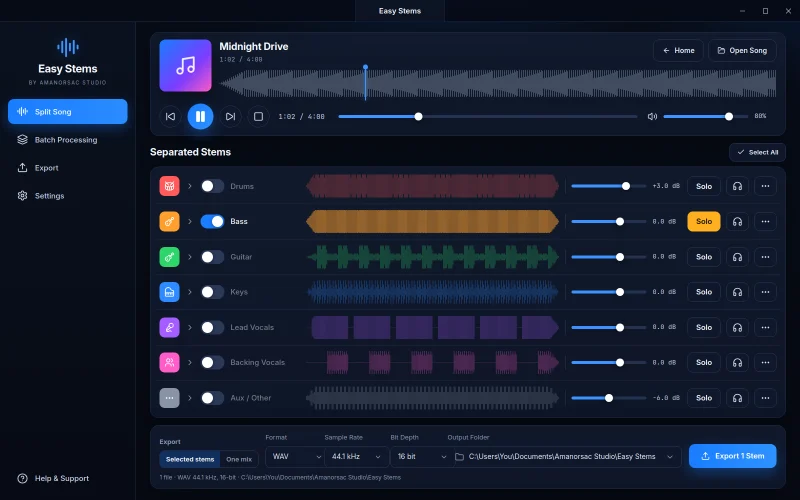Skip to next track
Screen dimensions: 800x500
[x=230, y=116]
